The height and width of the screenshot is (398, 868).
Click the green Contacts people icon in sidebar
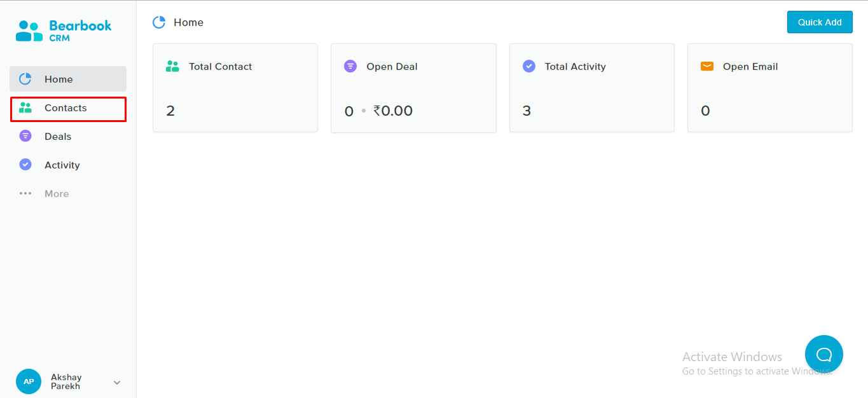click(25, 108)
